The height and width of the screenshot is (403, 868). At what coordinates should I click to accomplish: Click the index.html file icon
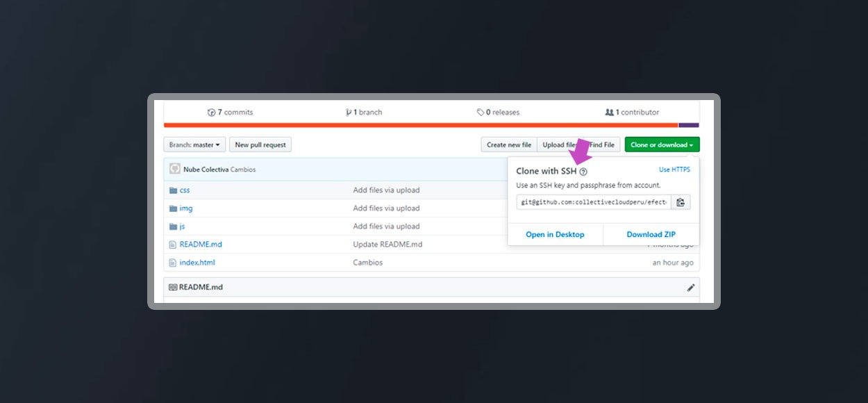click(x=174, y=263)
